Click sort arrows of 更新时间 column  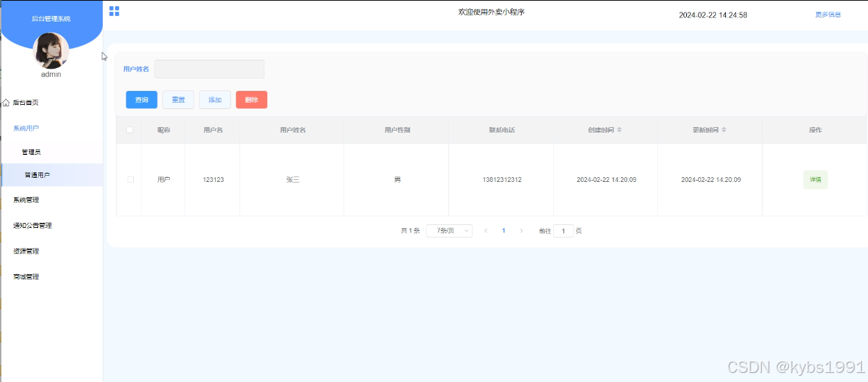pyautogui.click(x=724, y=130)
